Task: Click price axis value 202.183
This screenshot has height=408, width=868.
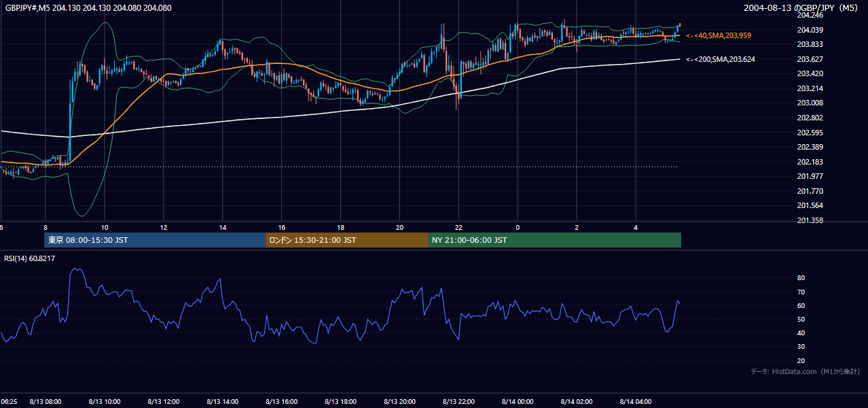Action: [x=810, y=162]
